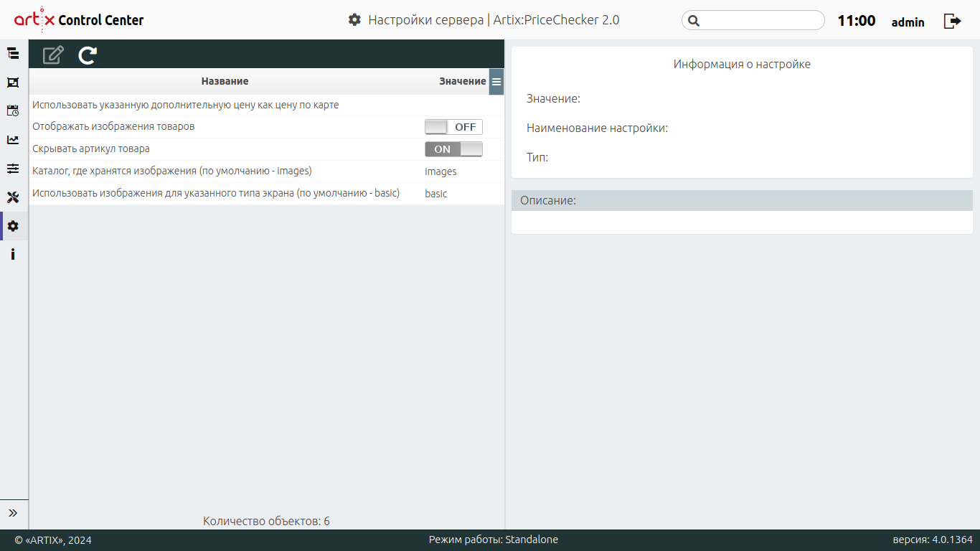
Task: Expand the sidebar with double chevron
Action: (x=13, y=513)
